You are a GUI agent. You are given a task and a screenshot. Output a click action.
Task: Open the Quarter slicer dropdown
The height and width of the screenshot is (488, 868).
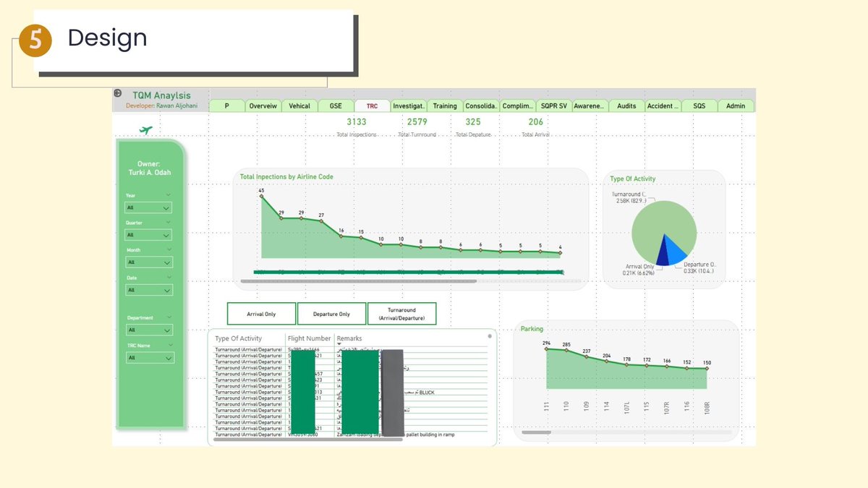(x=149, y=235)
